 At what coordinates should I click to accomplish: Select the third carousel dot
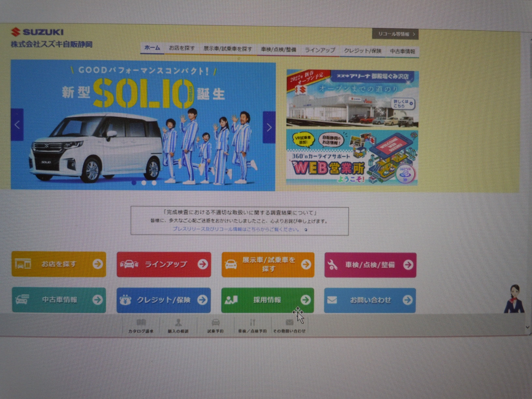pyautogui.click(x=154, y=183)
